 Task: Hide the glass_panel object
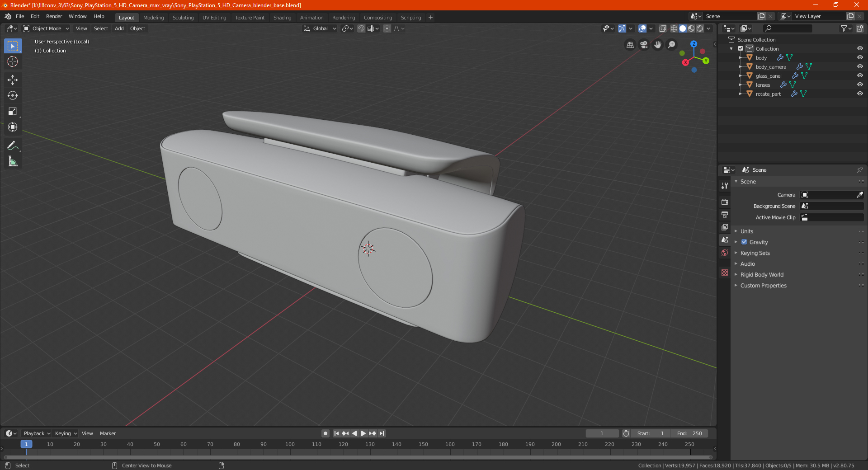tap(860, 75)
